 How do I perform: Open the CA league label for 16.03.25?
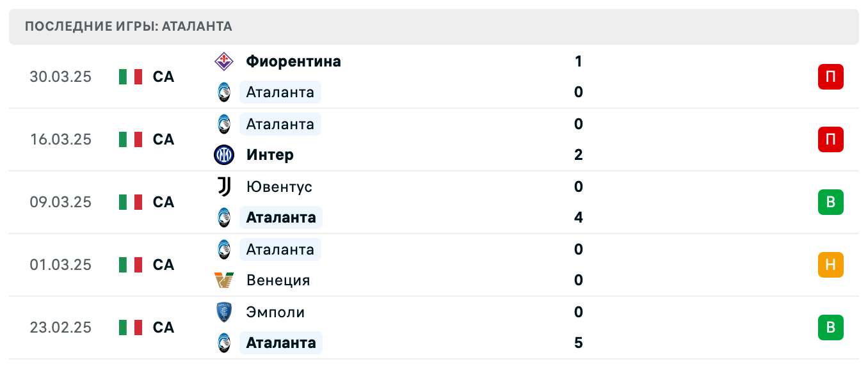pos(164,139)
